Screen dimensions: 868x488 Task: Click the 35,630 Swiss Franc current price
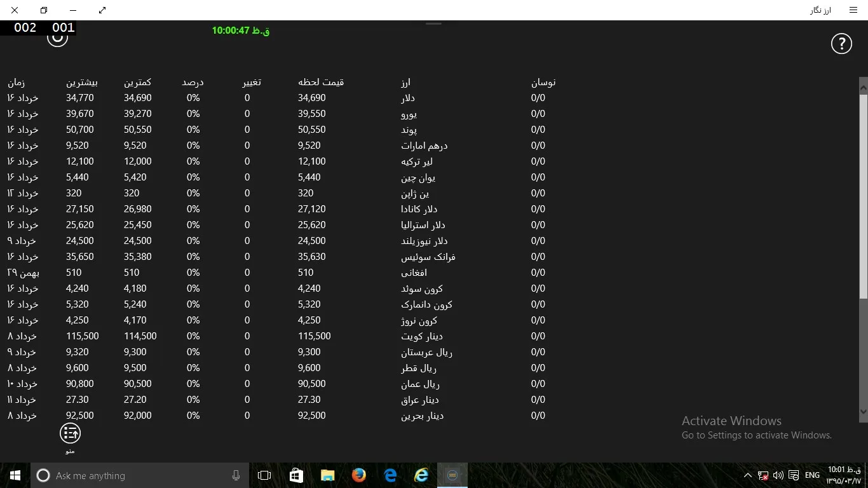[312, 257]
